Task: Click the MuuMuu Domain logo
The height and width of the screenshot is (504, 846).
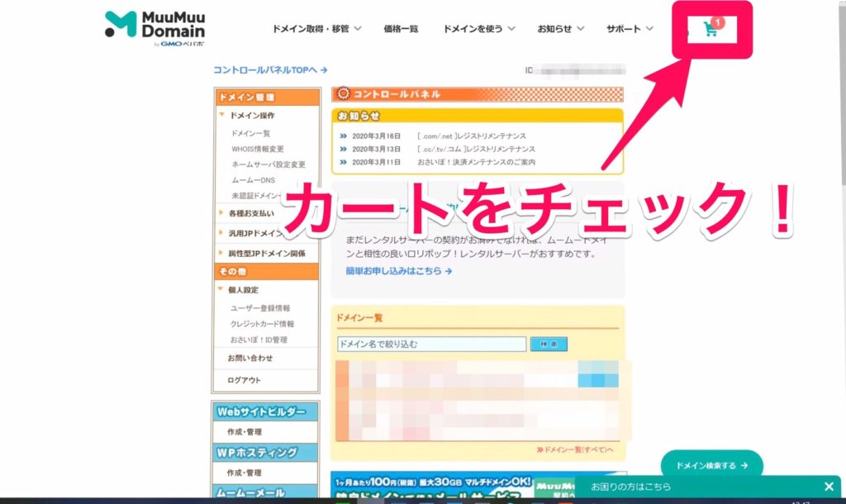Action: pyautogui.click(x=154, y=29)
